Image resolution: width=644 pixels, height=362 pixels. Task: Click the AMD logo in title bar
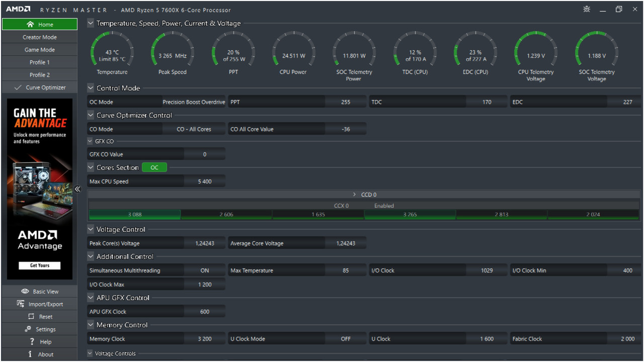point(18,10)
